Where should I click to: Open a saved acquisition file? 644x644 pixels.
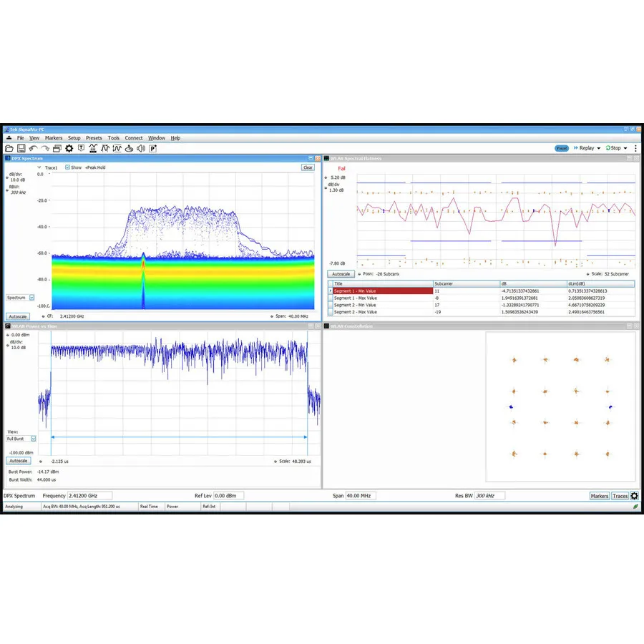click(9, 148)
